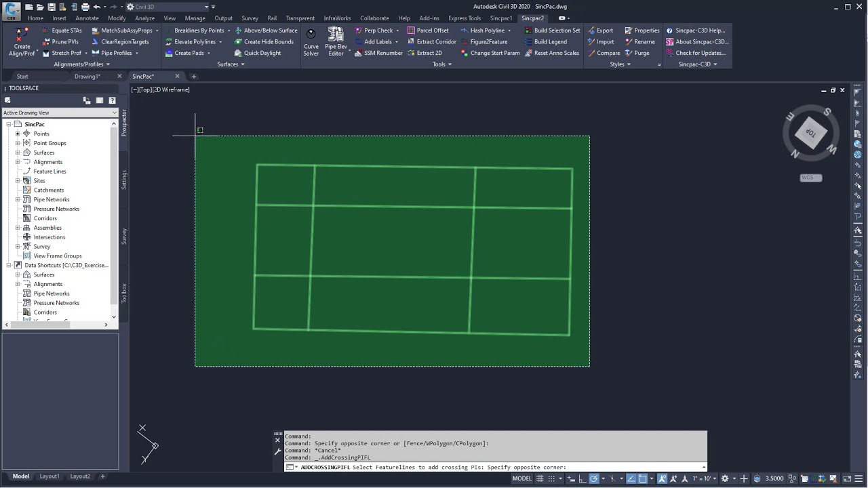Switch to the Drawing1* document tab
868x488 pixels.
(87, 77)
